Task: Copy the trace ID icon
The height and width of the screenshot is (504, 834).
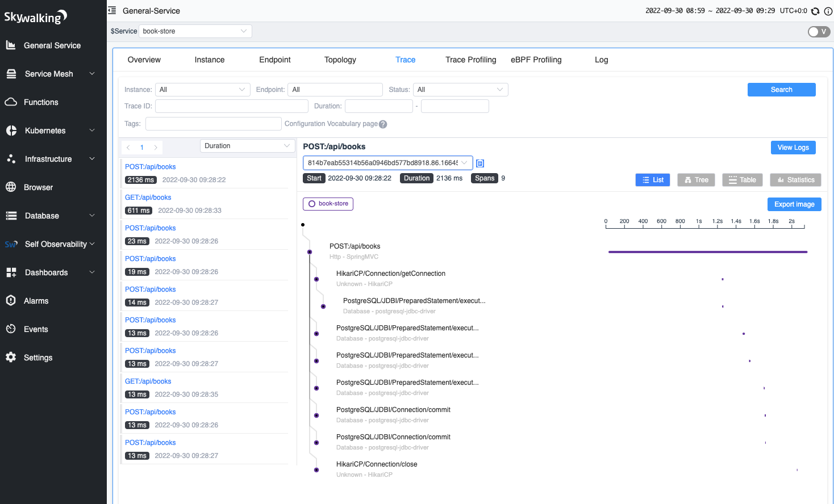Action: point(480,163)
